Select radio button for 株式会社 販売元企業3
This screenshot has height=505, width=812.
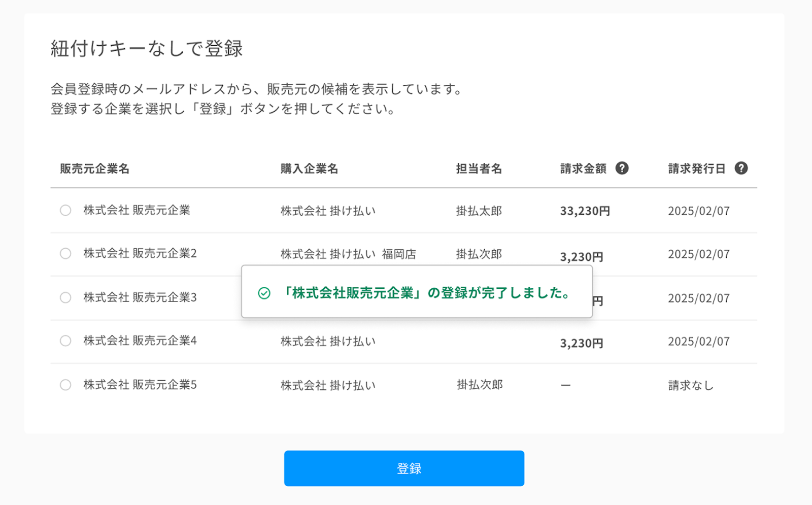pos(65,297)
